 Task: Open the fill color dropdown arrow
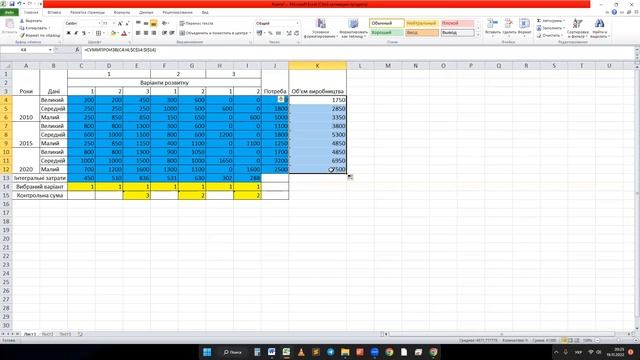point(118,33)
